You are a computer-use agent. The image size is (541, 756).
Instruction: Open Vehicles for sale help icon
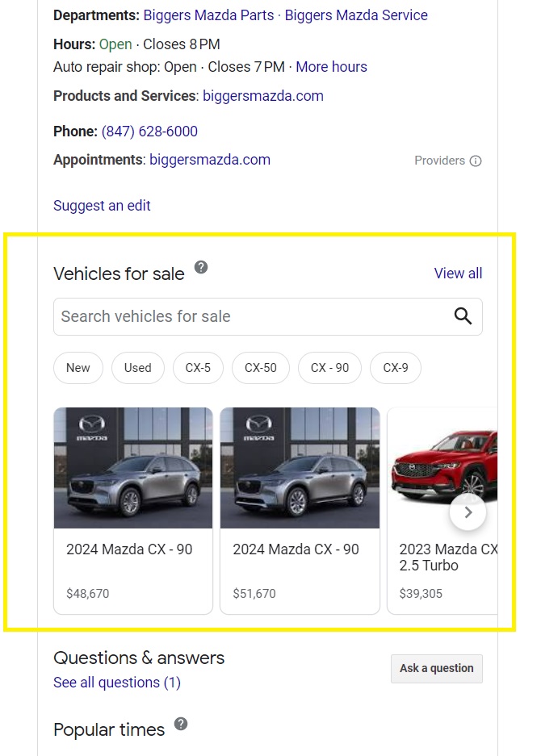click(201, 267)
